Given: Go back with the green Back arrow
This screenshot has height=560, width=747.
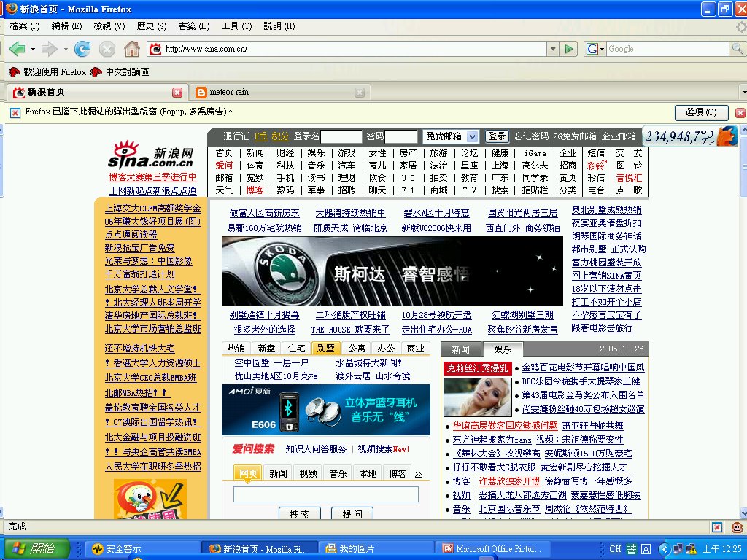Looking at the screenshot, I should (17, 49).
